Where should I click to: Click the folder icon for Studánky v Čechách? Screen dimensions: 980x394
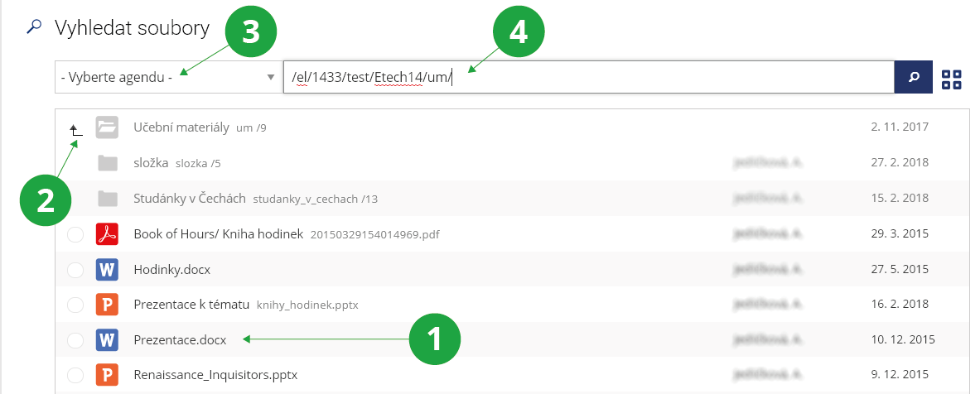click(x=107, y=199)
